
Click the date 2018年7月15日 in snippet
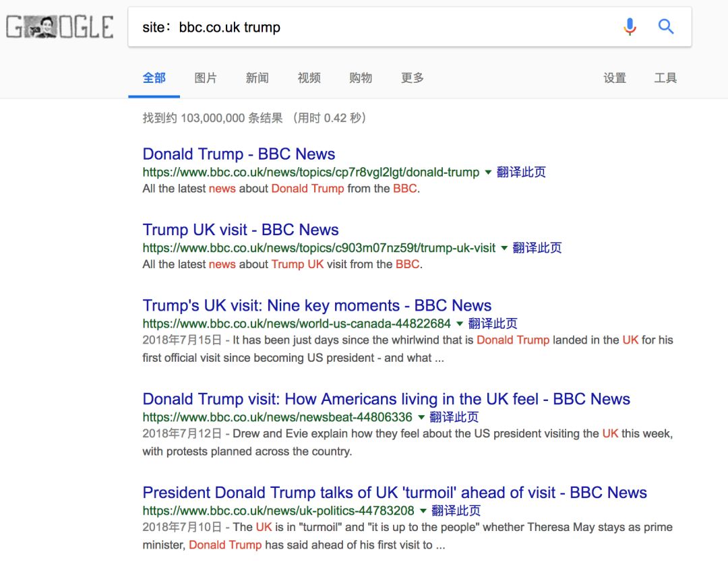pyautogui.click(x=182, y=340)
